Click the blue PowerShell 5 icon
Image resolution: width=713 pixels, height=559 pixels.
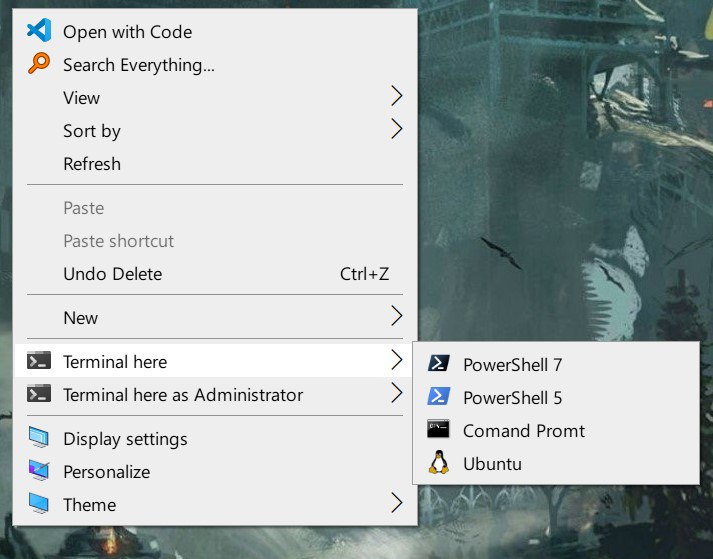click(x=439, y=396)
